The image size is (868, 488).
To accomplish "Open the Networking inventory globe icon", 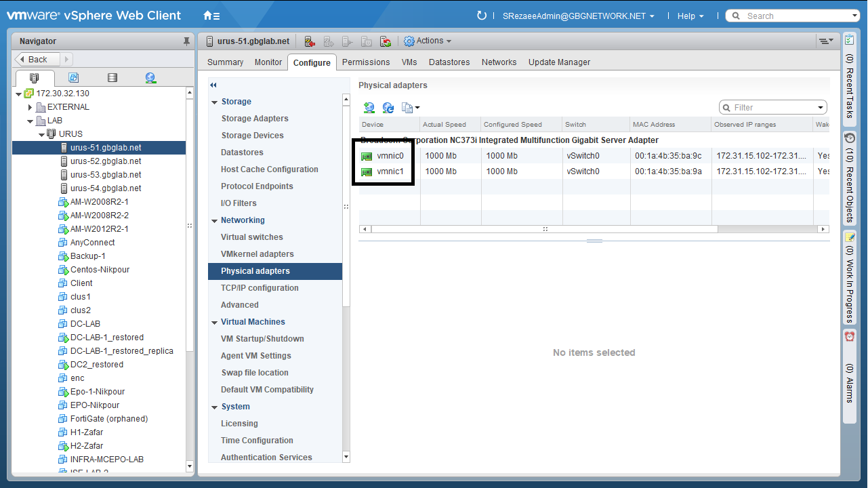I will click(x=150, y=78).
